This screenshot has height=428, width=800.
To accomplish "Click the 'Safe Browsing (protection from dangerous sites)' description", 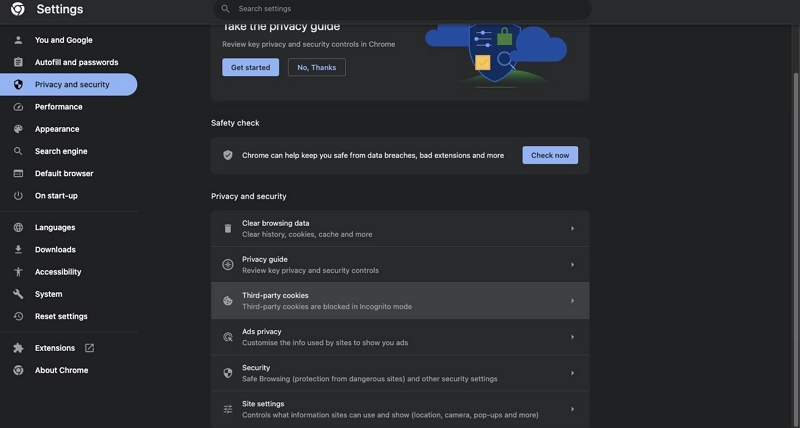I will click(370, 379).
